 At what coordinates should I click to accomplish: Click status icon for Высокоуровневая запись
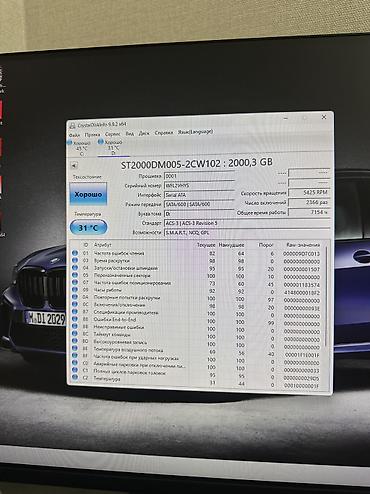[75, 341]
